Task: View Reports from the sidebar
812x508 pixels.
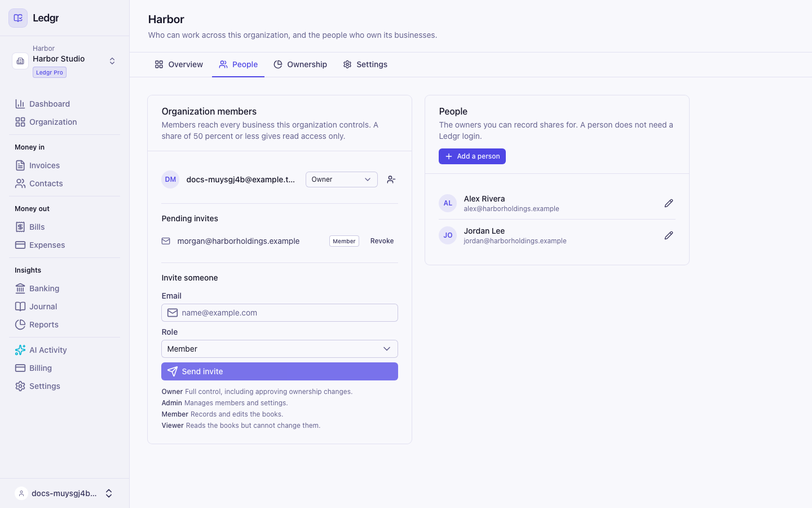Action: click(x=64, y=325)
